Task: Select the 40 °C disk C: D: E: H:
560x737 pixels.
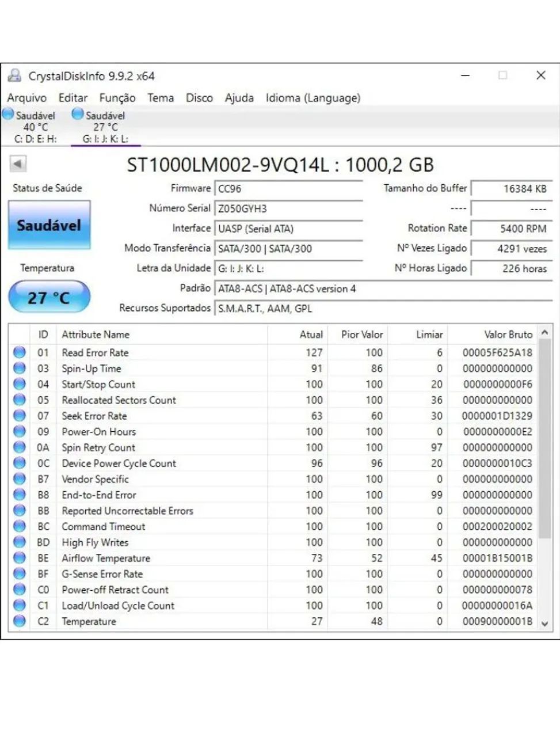Action: [x=35, y=127]
